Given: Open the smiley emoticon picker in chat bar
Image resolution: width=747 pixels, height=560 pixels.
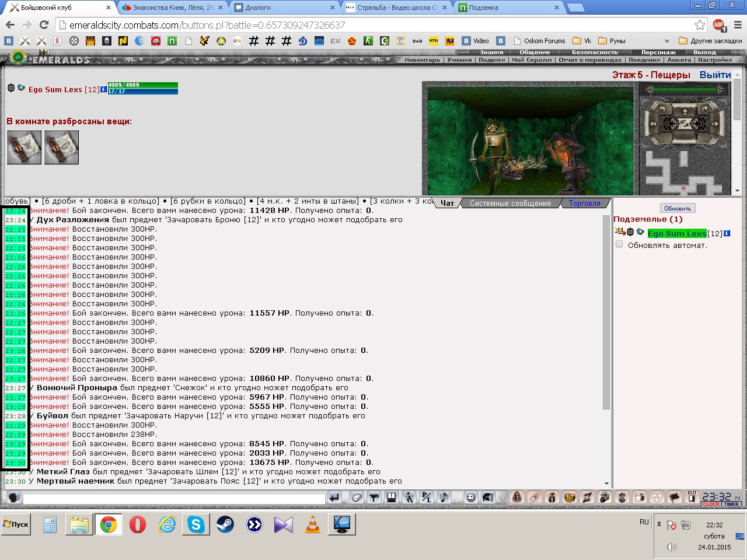Looking at the screenshot, I should coord(470,497).
